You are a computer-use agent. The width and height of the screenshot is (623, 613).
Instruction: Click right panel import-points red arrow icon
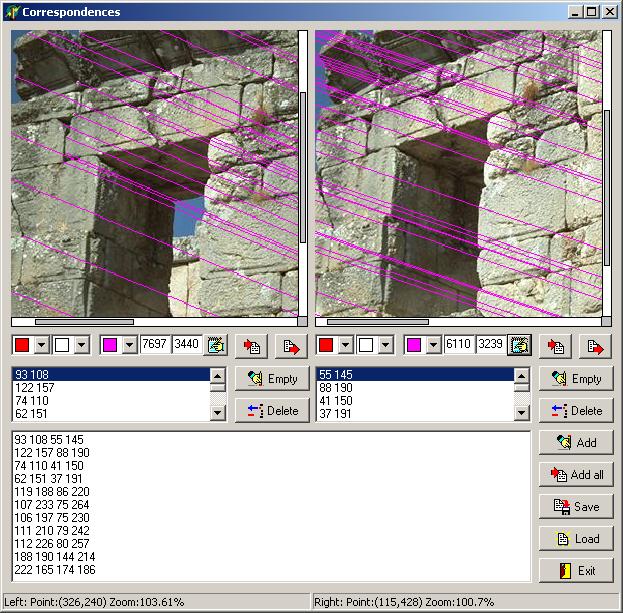[x=555, y=346]
